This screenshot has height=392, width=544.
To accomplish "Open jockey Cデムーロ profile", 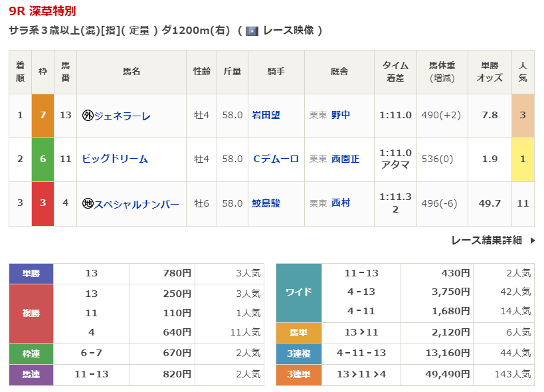I will (x=276, y=159).
